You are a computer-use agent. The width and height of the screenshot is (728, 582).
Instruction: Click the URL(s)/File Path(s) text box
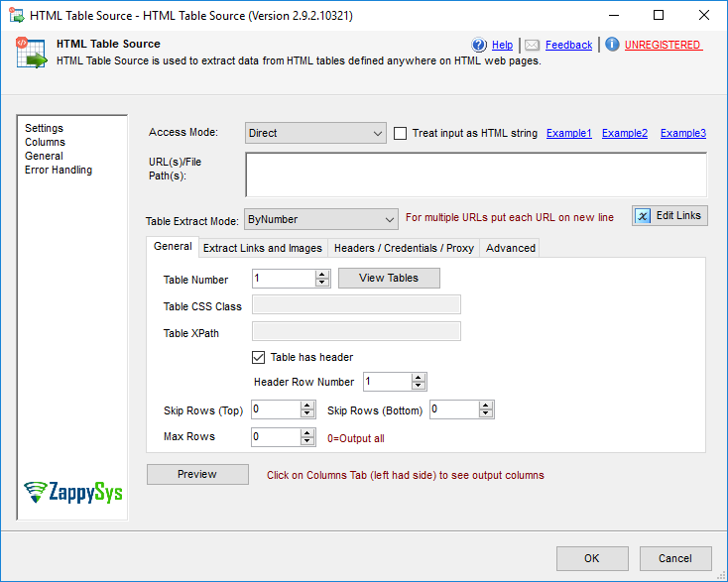(x=476, y=175)
